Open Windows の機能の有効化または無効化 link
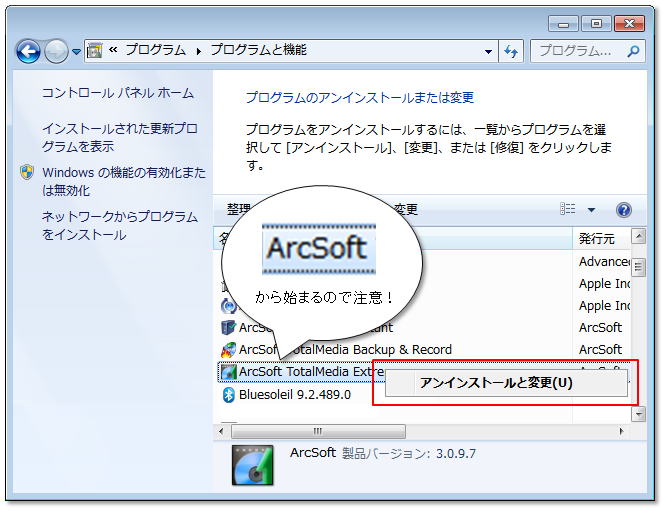Viewport: 666px width, 511px height. (124, 181)
